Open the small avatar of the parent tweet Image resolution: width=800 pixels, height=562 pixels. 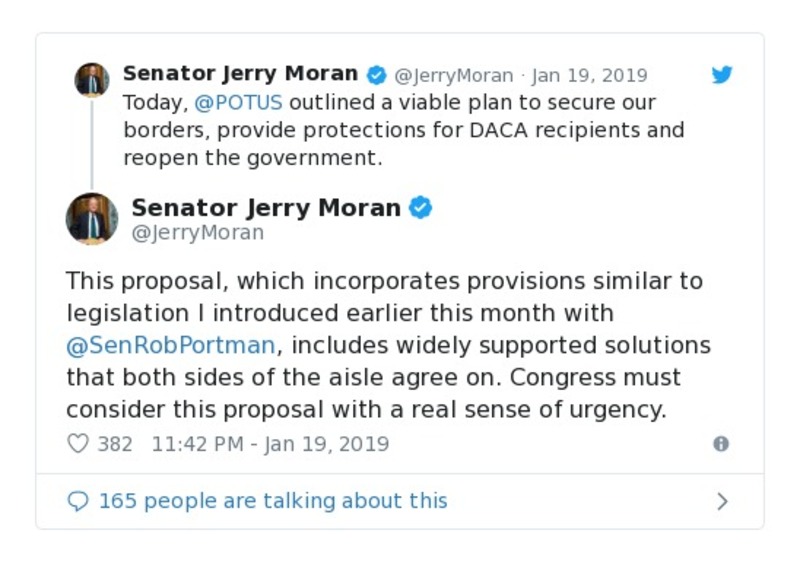click(92, 79)
